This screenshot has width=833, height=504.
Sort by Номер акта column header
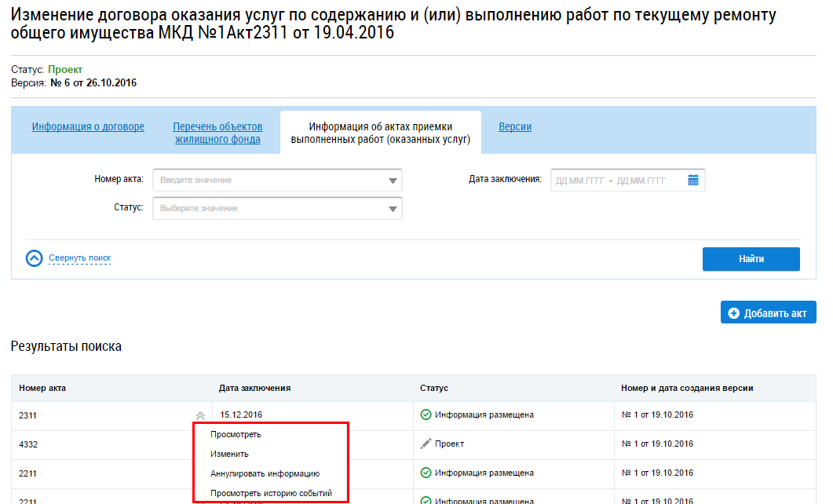coord(43,388)
